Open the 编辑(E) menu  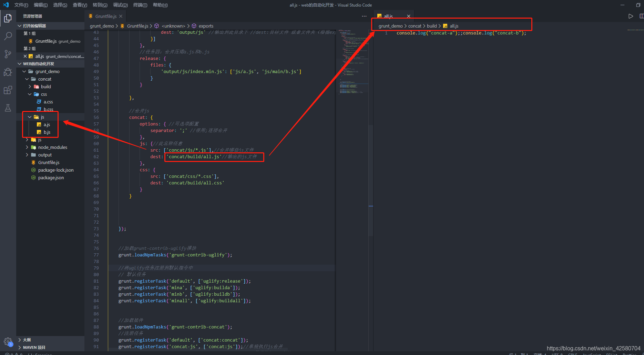pyautogui.click(x=41, y=5)
